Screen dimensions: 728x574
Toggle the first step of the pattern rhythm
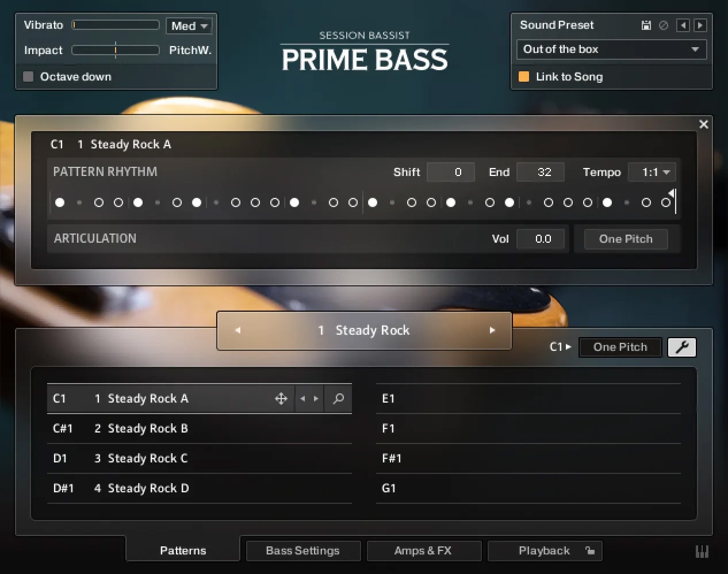point(60,202)
